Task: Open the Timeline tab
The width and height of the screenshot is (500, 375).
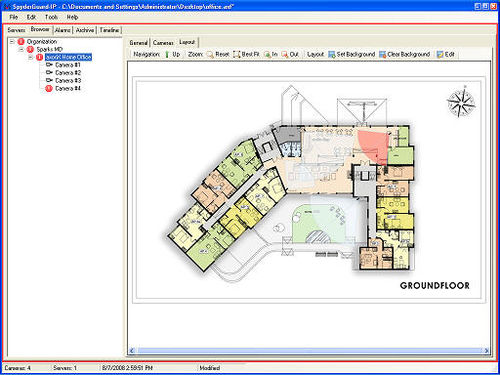Action: coord(109,30)
